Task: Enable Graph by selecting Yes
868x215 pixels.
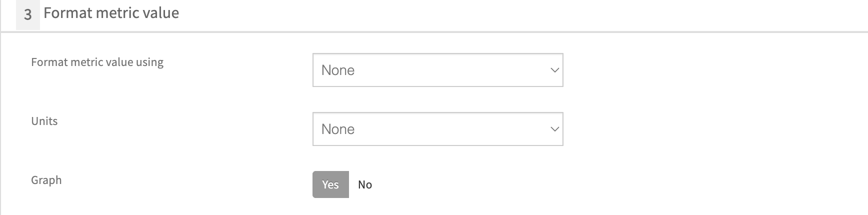Action: 330,184
